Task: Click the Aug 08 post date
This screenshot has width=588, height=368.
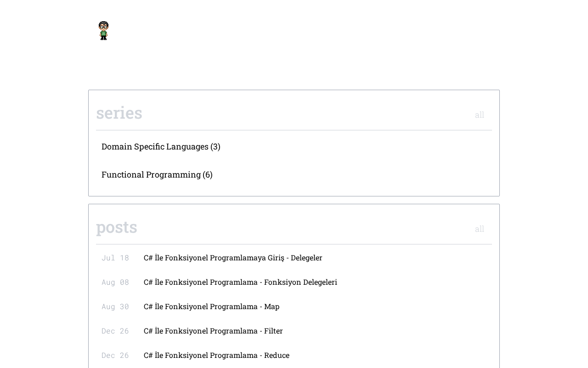Action: point(115,282)
